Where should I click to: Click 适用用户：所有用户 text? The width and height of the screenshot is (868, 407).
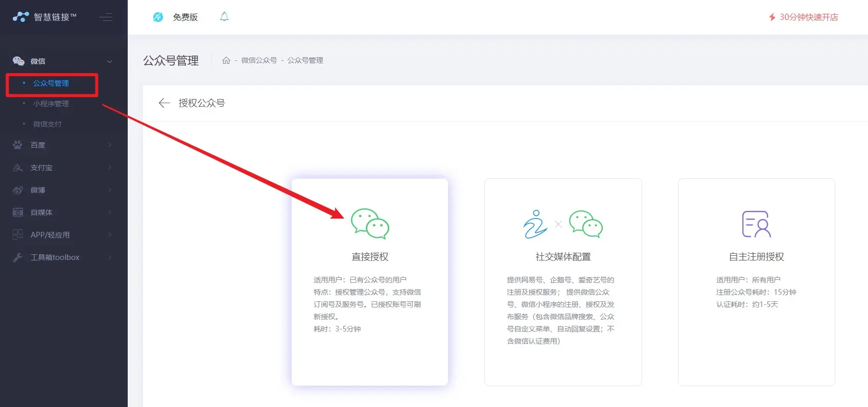tap(748, 280)
